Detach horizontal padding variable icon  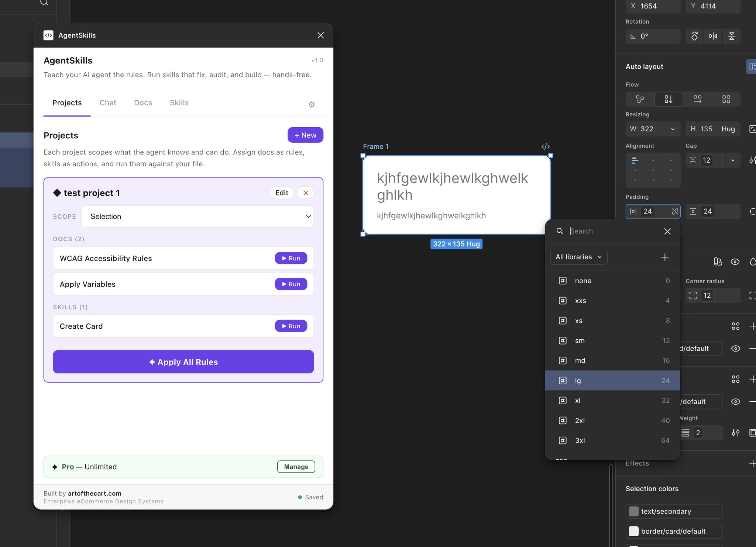675,211
